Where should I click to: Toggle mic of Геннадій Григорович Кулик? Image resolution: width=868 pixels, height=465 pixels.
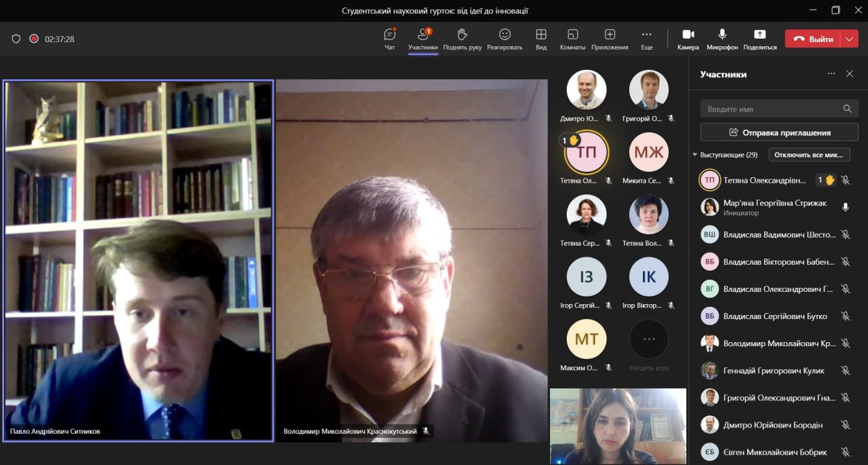(846, 371)
